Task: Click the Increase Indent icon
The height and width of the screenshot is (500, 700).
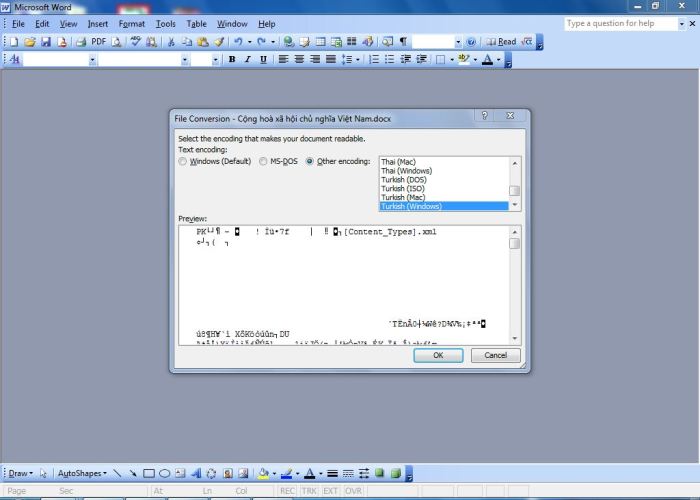Action: (x=421, y=59)
